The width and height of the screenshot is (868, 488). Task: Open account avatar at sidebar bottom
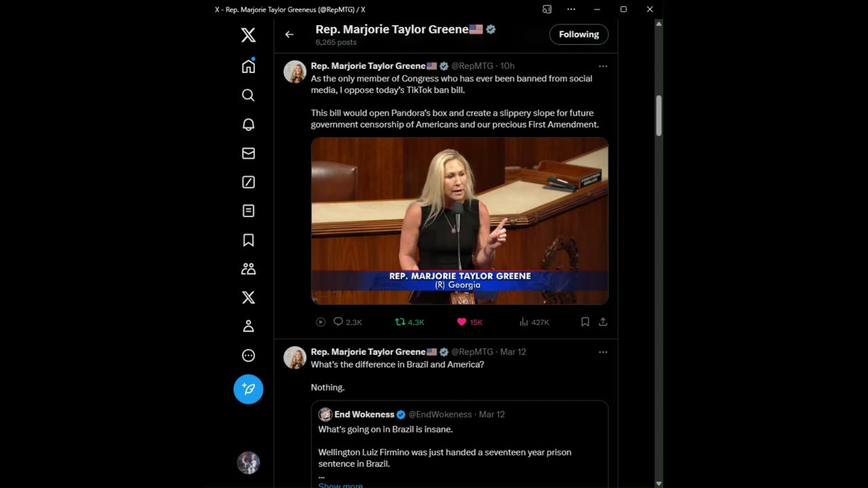[x=248, y=462]
